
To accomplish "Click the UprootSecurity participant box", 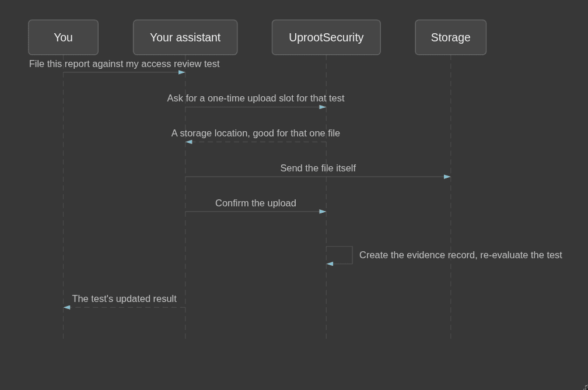I will point(326,37).
